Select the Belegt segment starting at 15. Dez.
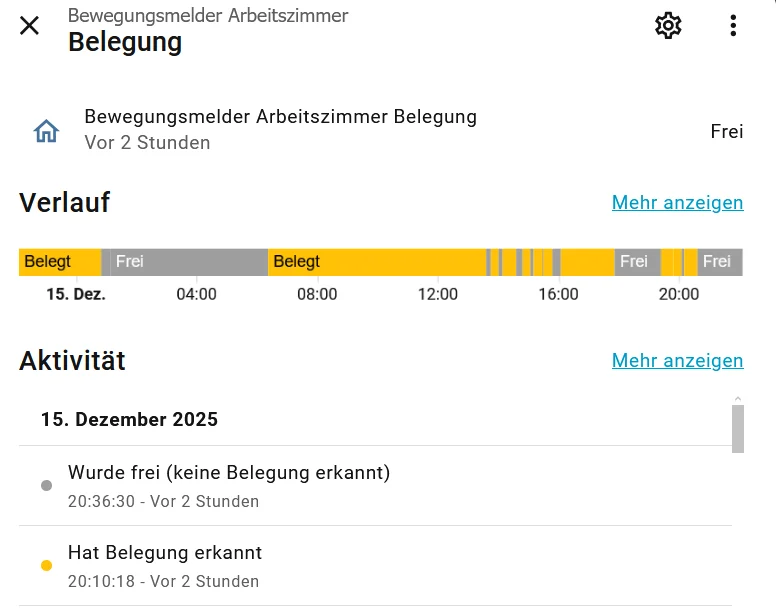This screenshot has height=615, width=776. (x=59, y=262)
